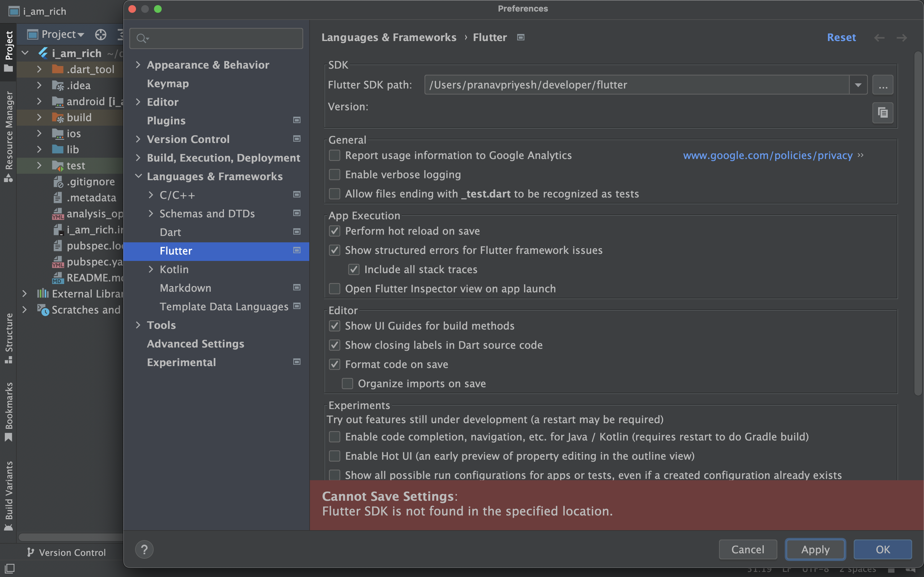Image resolution: width=924 pixels, height=577 pixels.
Task: Click the copy version info icon
Action: pyautogui.click(x=882, y=113)
